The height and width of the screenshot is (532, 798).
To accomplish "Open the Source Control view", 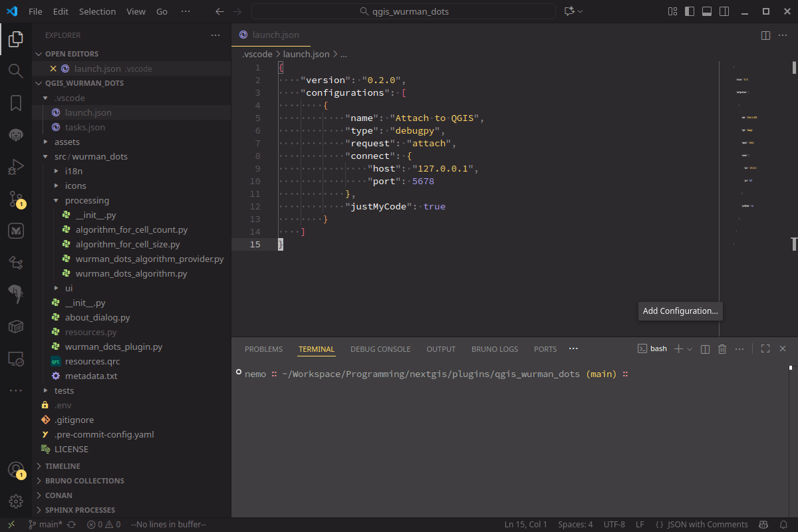I will (x=16, y=199).
